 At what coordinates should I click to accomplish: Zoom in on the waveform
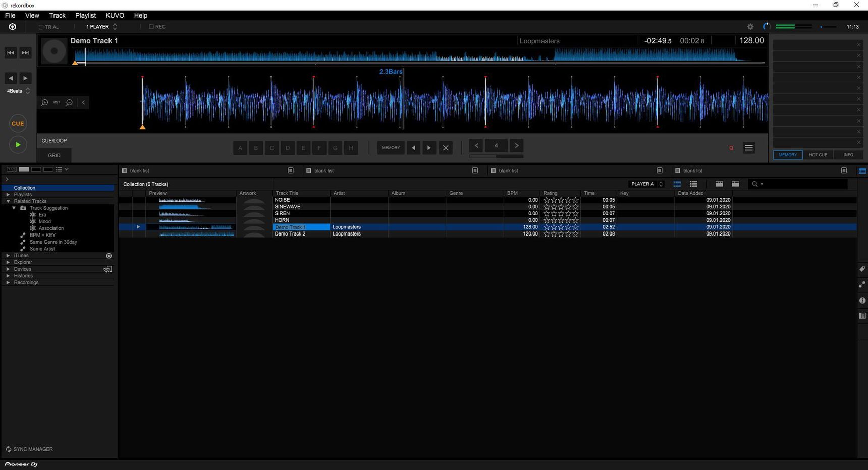(x=45, y=102)
